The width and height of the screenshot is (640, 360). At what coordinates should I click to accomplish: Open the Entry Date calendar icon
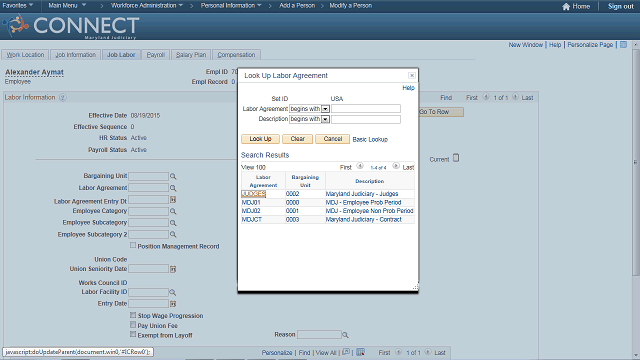[x=173, y=304]
